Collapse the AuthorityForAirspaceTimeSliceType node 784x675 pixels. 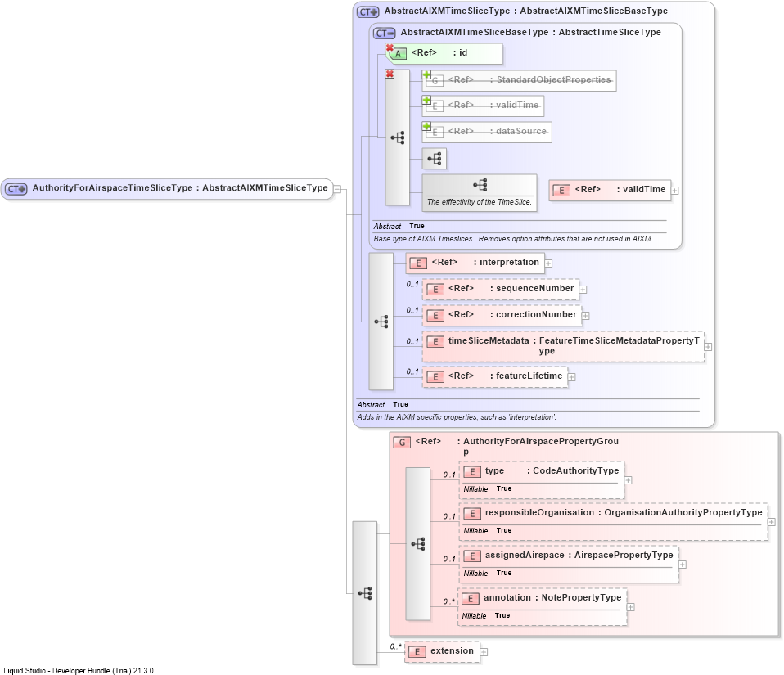[337, 190]
